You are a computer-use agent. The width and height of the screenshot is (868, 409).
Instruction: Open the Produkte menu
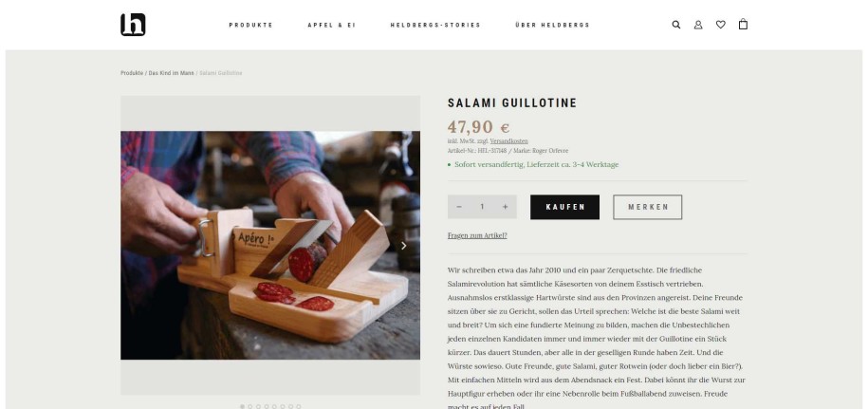250,25
